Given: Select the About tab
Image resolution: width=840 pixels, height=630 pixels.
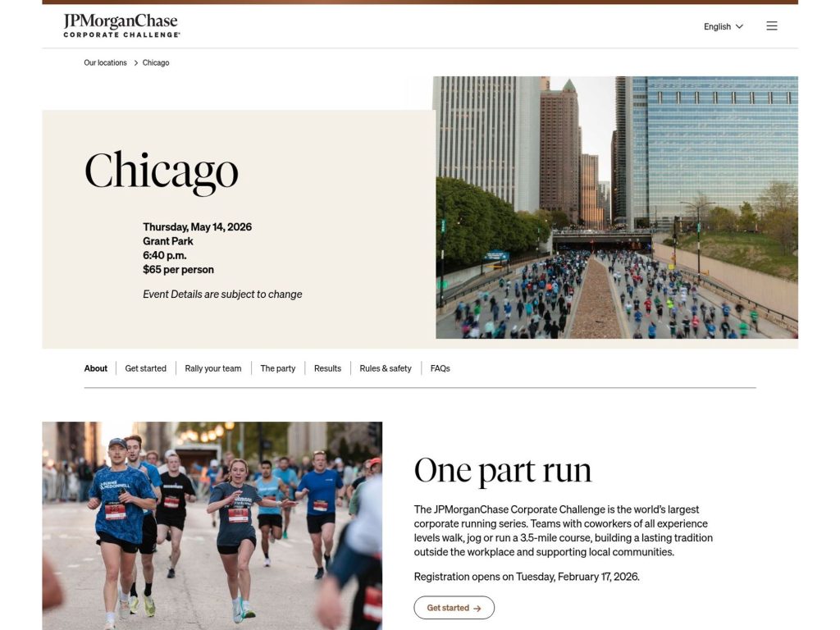Looking at the screenshot, I should [x=95, y=368].
